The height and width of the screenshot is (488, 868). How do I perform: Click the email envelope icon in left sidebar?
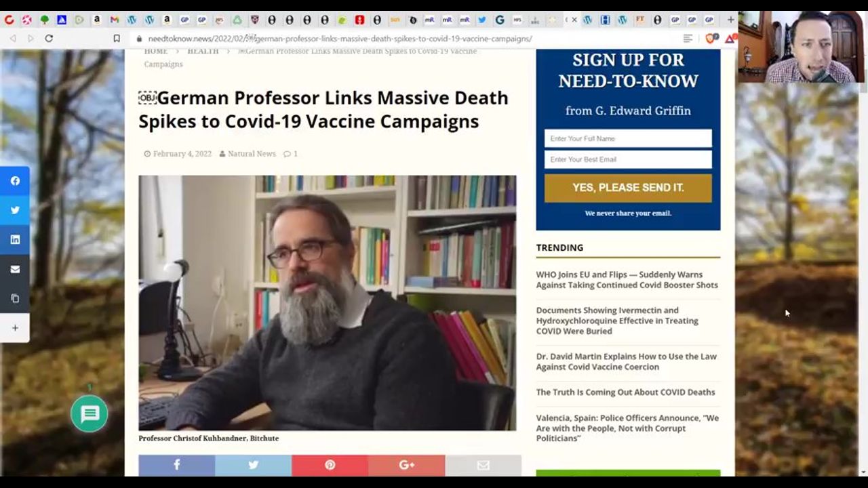pos(15,269)
